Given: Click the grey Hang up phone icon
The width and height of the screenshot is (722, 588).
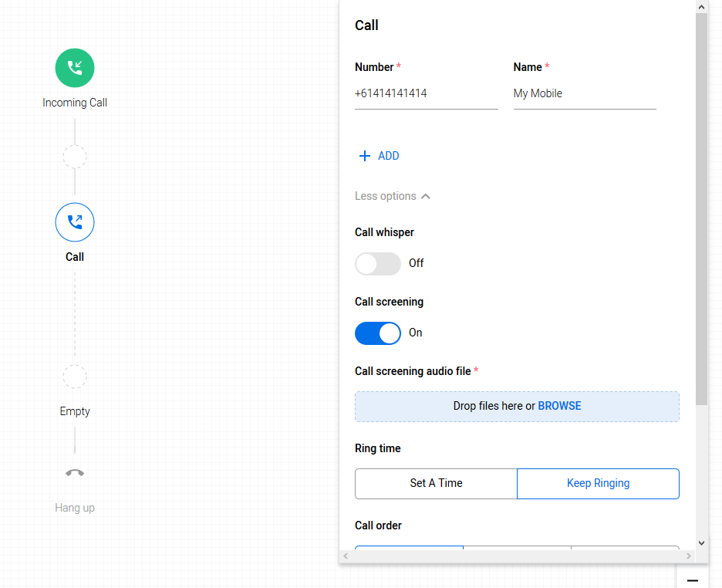Looking at the screenshot, I should [x=75, y=473].
